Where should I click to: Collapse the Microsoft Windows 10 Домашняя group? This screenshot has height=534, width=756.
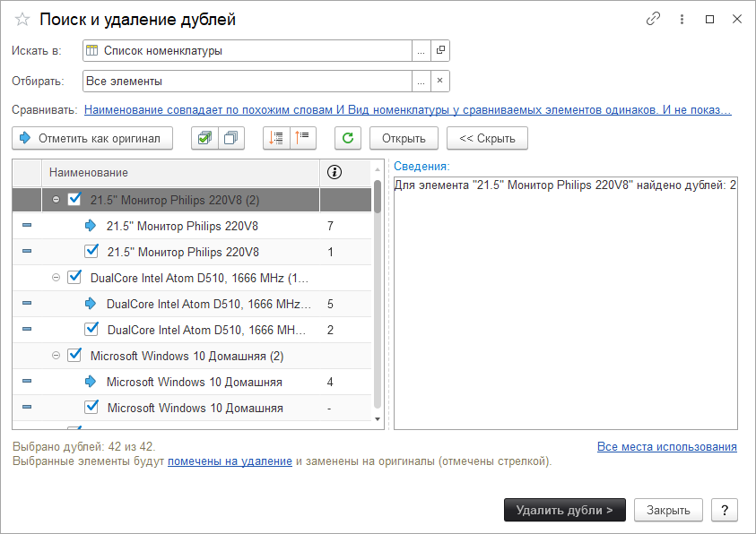pos(56,356)
